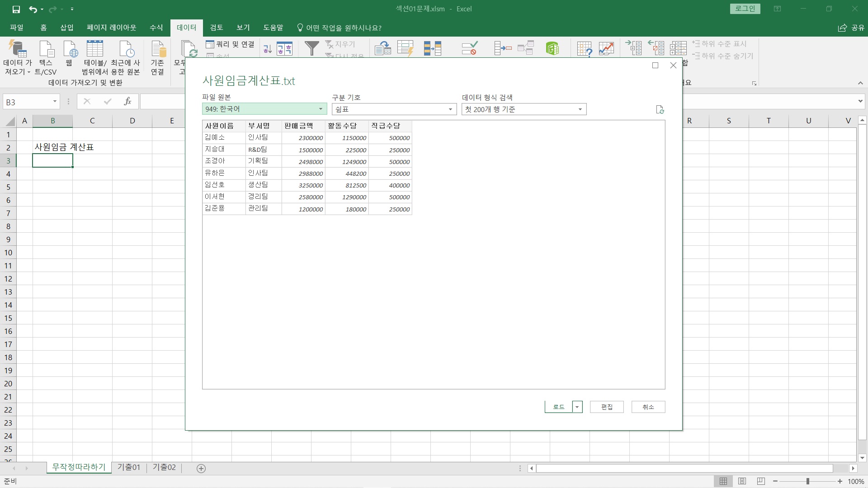Switch to Page Break Preview view
The height and width of the screenshot is (488, 868).
[x=761, y=481]
